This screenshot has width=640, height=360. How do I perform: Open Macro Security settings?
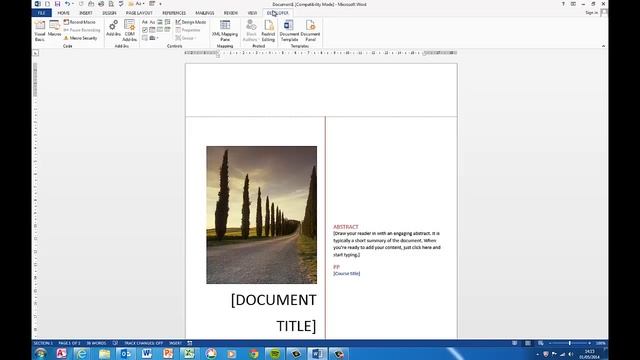click(x=80, y=38)
